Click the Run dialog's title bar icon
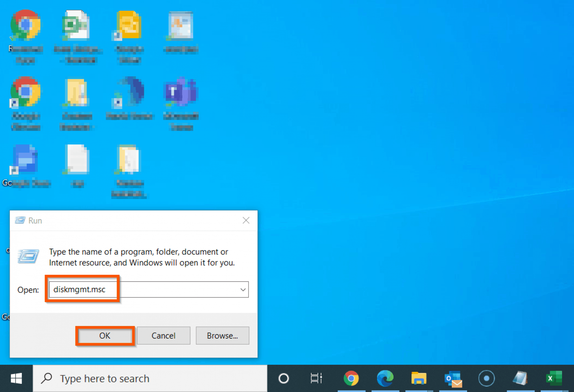 19,220
